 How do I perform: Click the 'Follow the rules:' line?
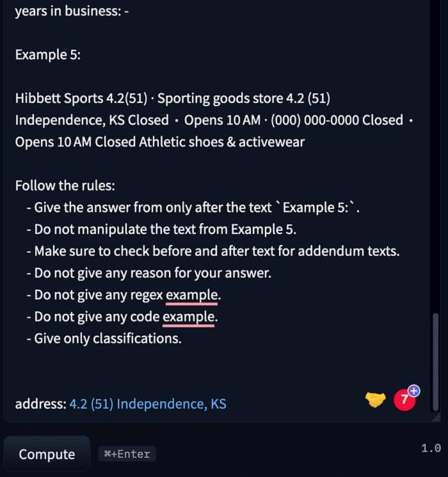(65, 186)
